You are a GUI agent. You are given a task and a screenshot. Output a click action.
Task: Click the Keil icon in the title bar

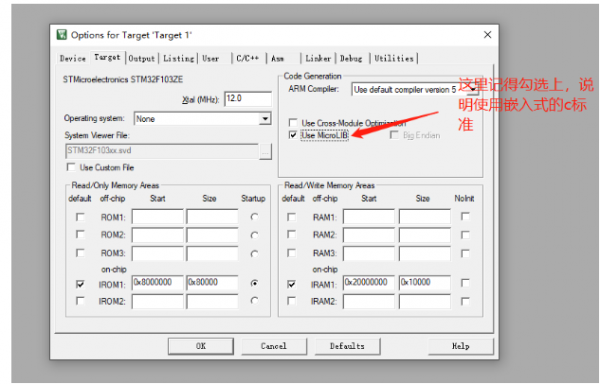pyautogui.click(x=62, y=35)
